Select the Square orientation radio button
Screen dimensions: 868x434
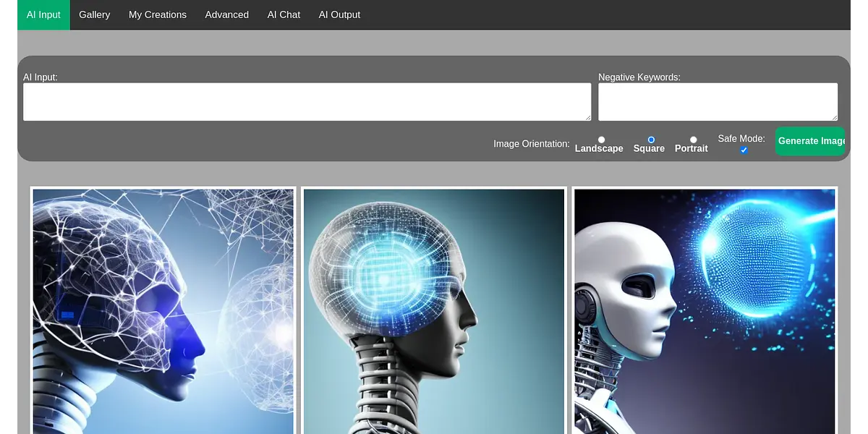tap(651, 140)
